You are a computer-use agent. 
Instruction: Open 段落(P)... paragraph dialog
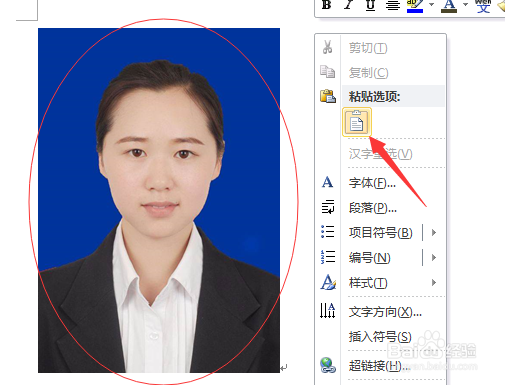373,208
